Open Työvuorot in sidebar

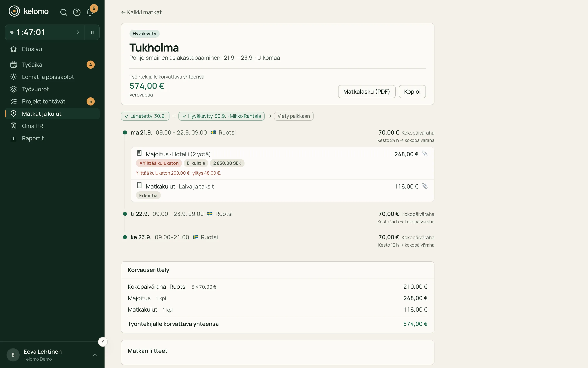pyautogui.click(x=52, y=89)
